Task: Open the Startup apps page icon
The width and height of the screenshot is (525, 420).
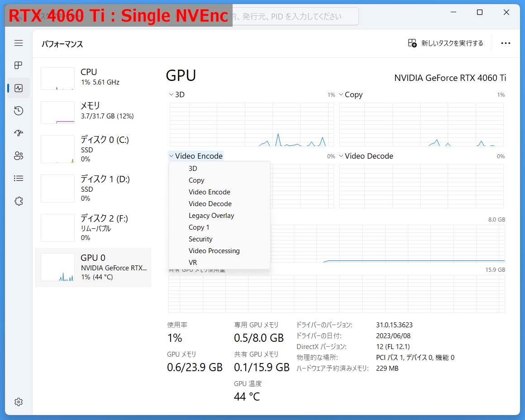Action: (19, 133)
